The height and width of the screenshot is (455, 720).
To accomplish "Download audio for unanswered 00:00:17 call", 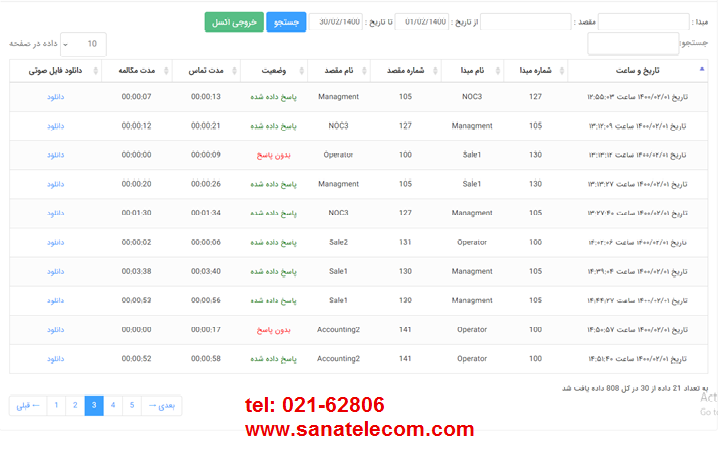I will point(56,330).
